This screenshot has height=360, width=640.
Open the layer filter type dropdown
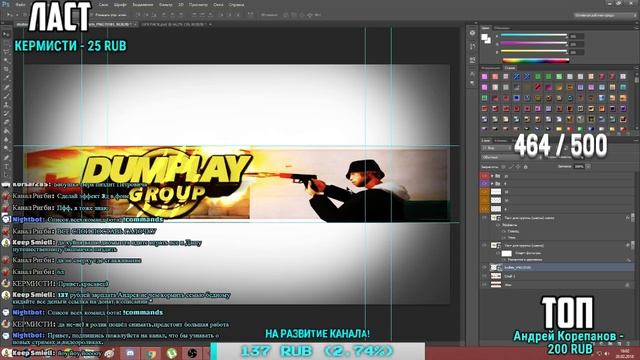496,148
